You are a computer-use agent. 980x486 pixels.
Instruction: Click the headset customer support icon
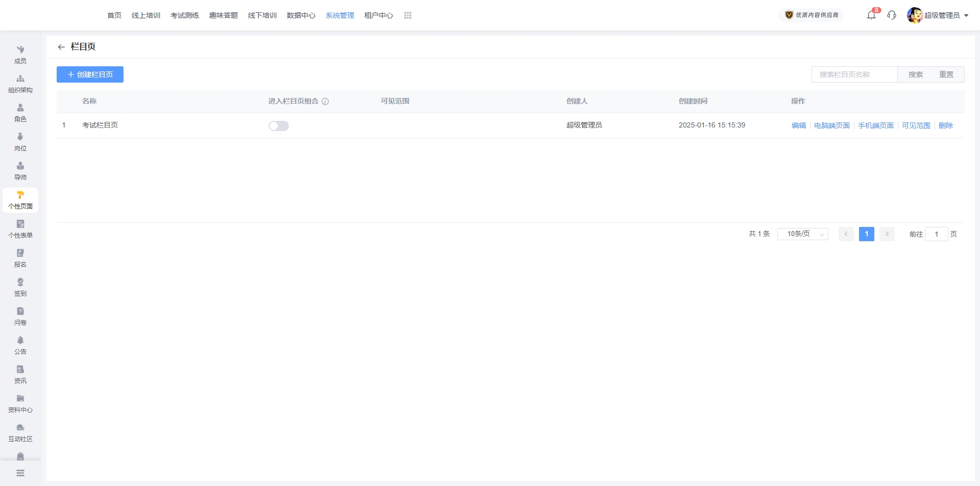pos(892,15)
